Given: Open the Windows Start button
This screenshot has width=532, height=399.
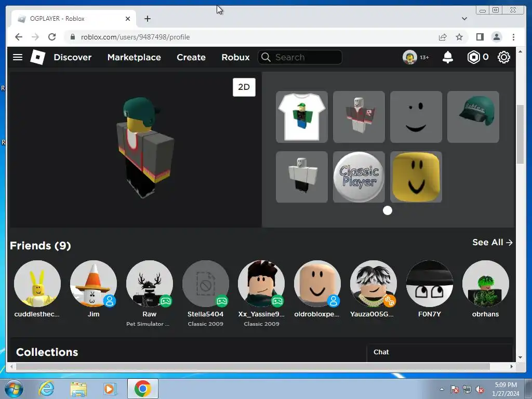Looking at the screenshot, I should click(14, 389).
